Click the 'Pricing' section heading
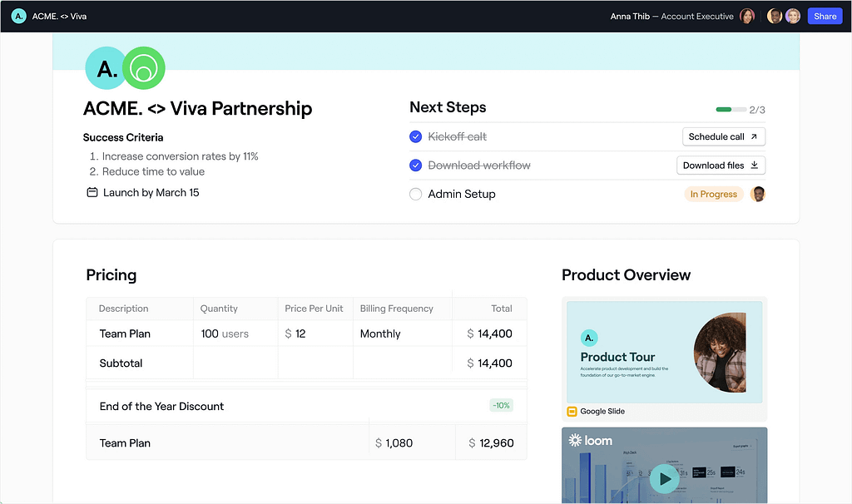The width and height of the screenshot is (852, 504). (111, 274)
